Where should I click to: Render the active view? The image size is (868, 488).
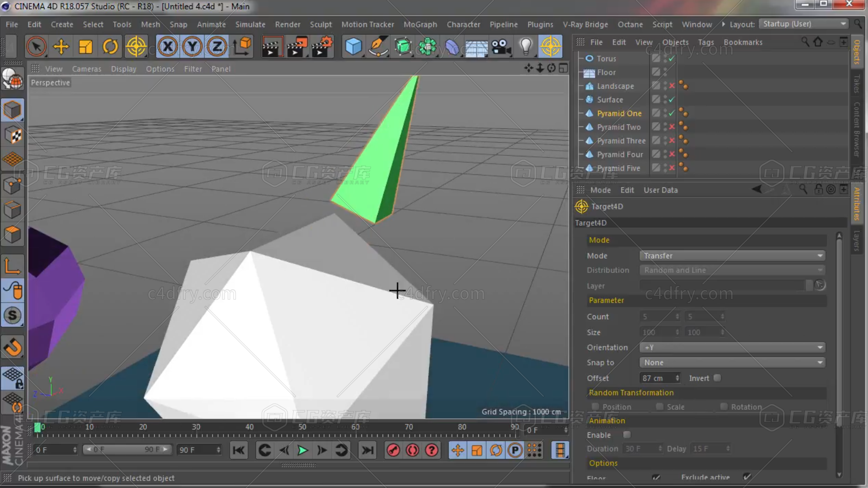click(x=271, y=47)
